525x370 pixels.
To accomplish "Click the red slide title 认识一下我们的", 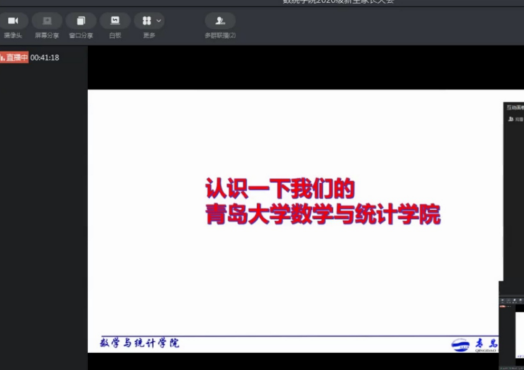I will click(280, 189).
